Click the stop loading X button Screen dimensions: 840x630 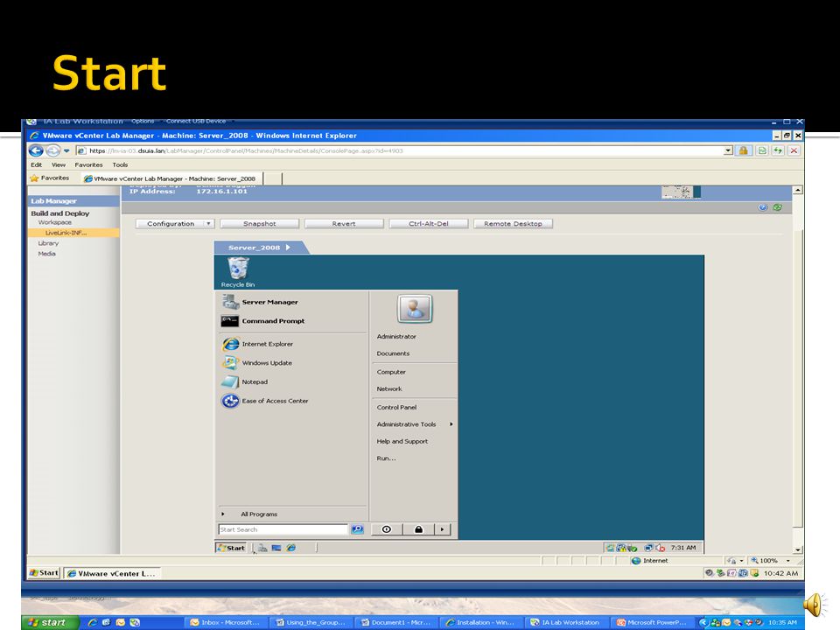(x=794, y=150)
